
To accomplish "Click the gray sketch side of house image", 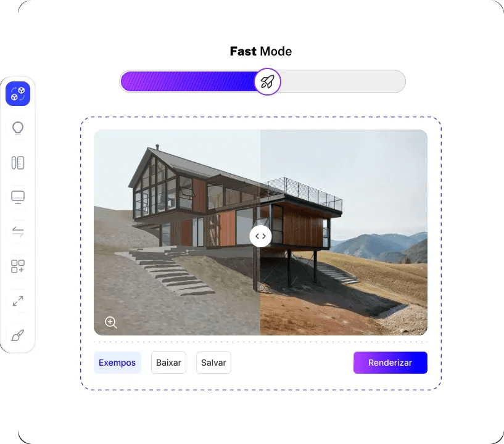I will [177, 232].
